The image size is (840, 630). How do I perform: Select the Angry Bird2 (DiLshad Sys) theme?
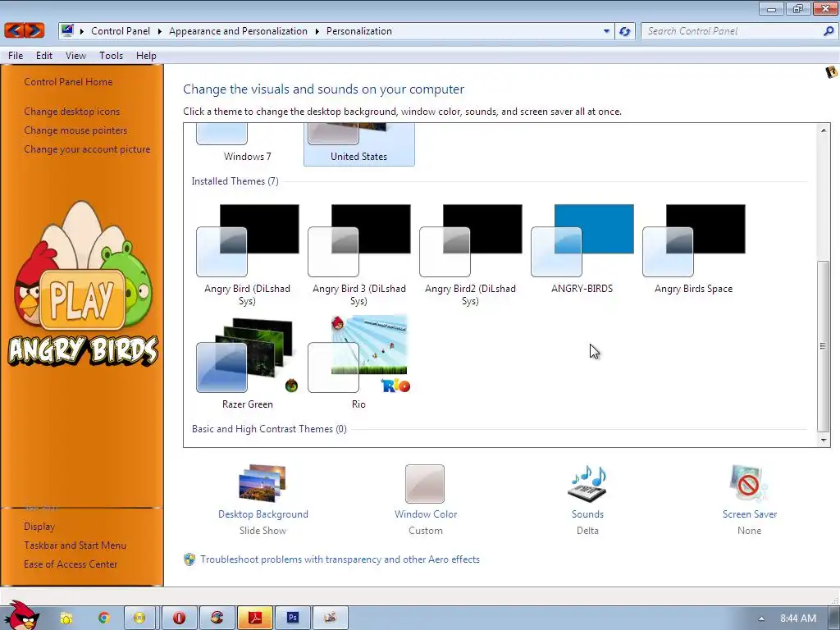[470, 255]
